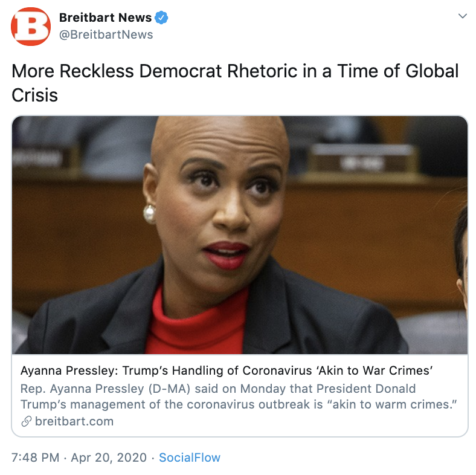This screenshot has height=475, width=476.
Task: Click the 7:48 PM timestamp
Action: (35, 457)
